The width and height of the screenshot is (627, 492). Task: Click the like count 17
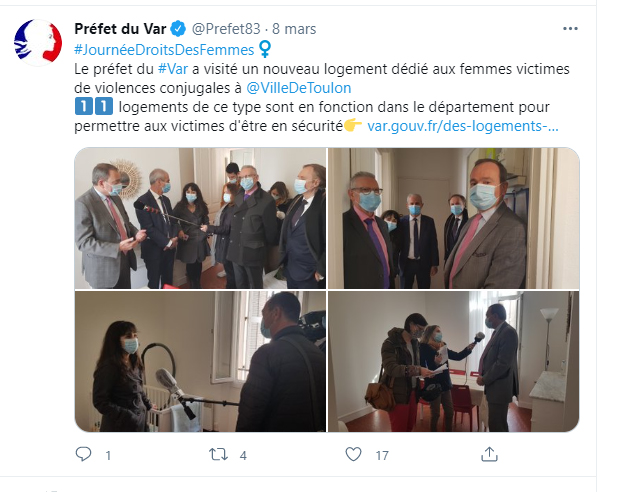[x=382, y=455]
